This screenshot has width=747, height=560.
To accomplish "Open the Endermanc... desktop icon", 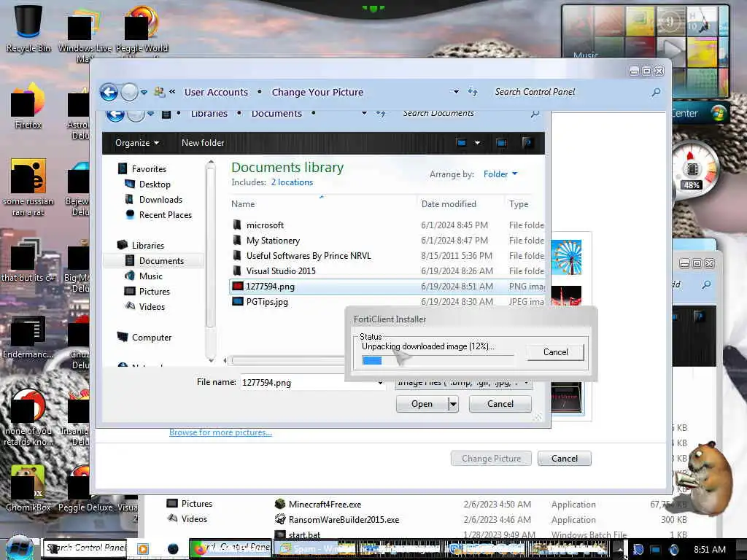I will 28,336.
